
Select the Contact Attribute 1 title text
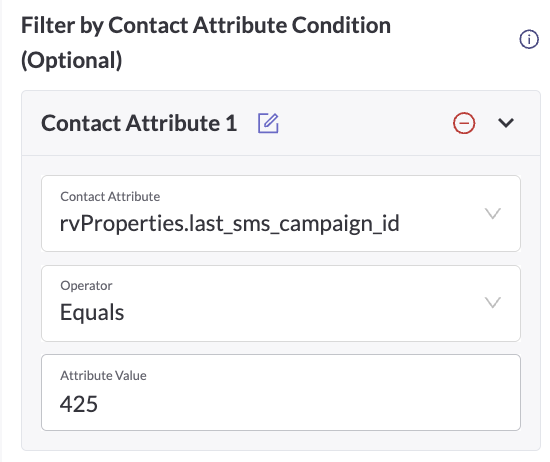point(139,123)
